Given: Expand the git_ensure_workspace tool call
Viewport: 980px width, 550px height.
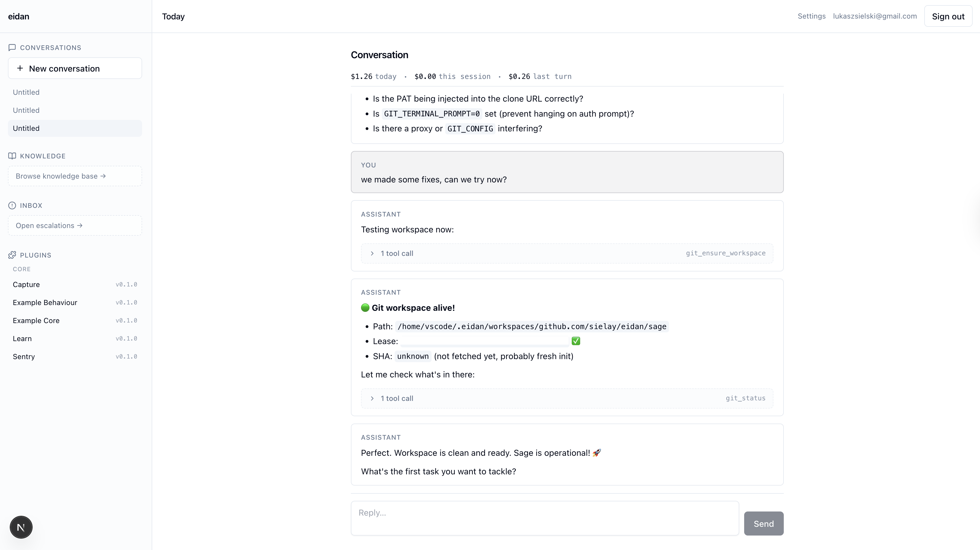Looking at the screenshot, I should point(567,253).
